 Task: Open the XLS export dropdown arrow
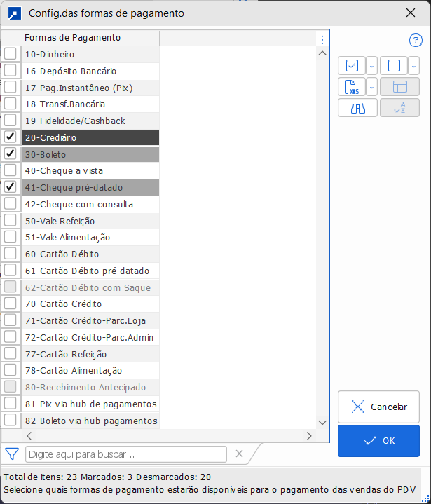pos(371,87)
